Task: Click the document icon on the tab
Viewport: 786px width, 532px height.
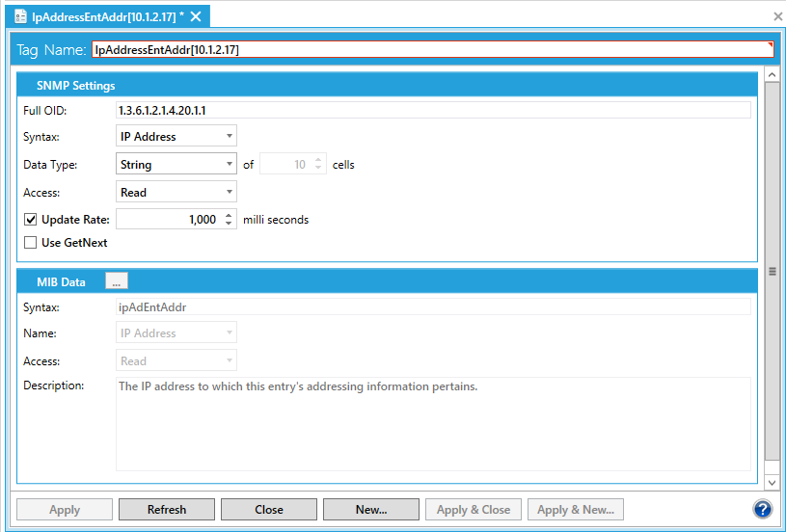Action: (x=19, y=16)
